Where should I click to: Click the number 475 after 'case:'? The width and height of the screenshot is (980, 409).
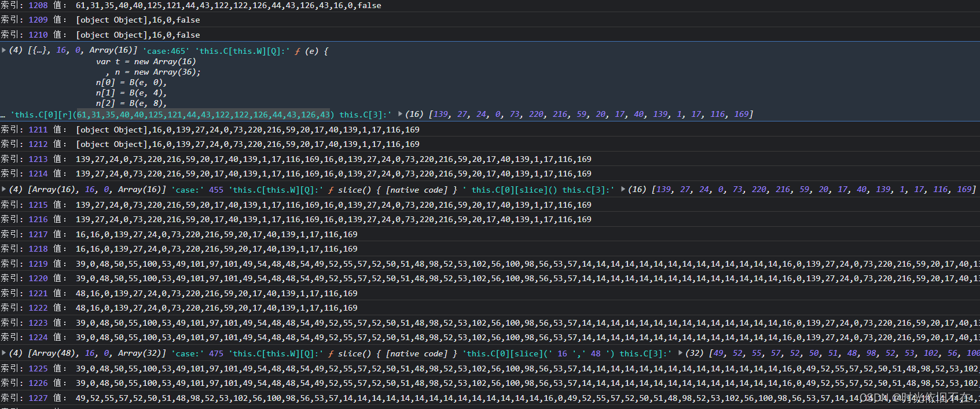pyautogui.click(x=216, y=353)
